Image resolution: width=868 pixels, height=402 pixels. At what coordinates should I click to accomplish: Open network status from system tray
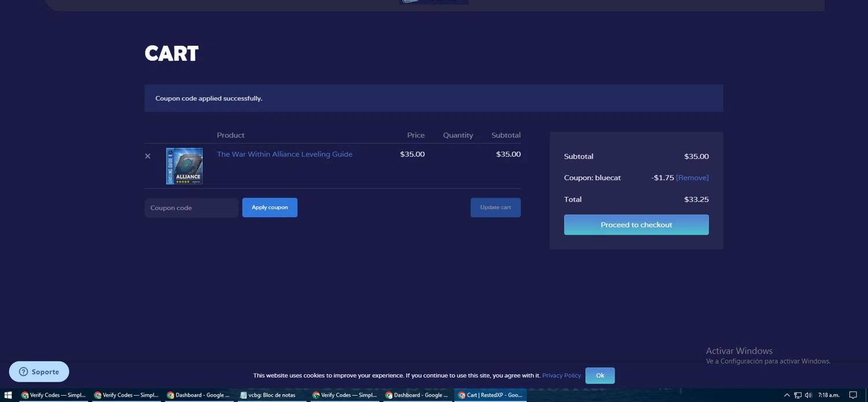click(x=797, y=395)
